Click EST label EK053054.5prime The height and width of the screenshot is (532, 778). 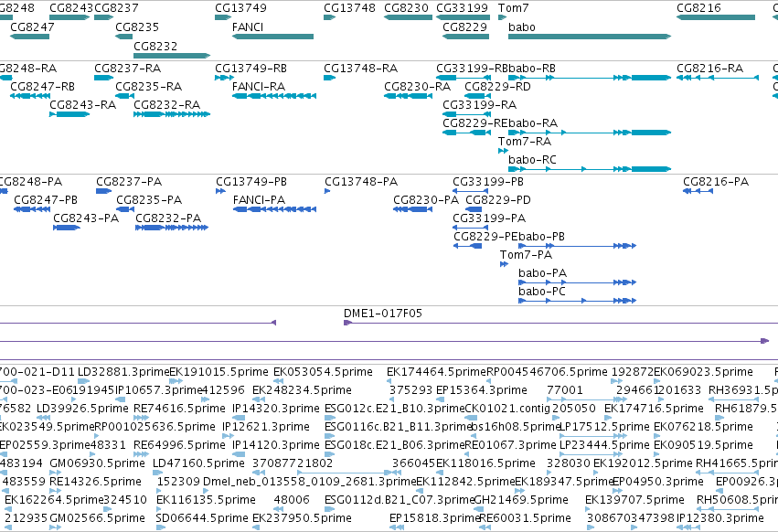(323, 372)
